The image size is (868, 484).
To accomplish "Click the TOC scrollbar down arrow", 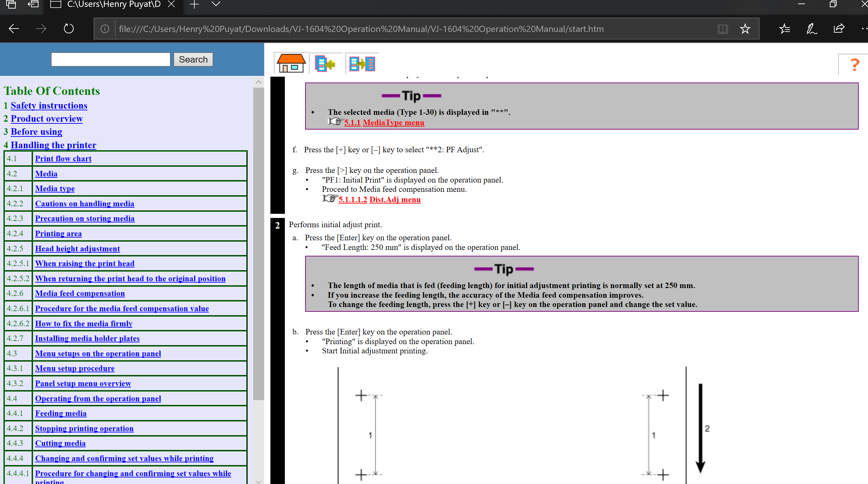I will click(259, 481).
